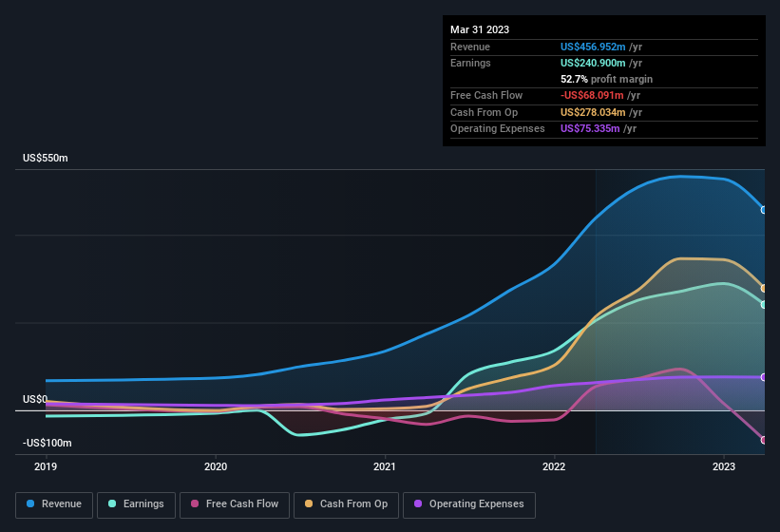Click the US$240.900m earnings value
Viewport: 780px width, 532px height.
593,63
